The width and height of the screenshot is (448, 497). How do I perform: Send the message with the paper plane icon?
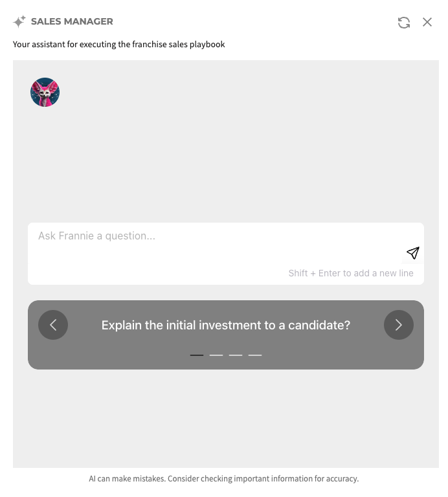tap(413, 252)
